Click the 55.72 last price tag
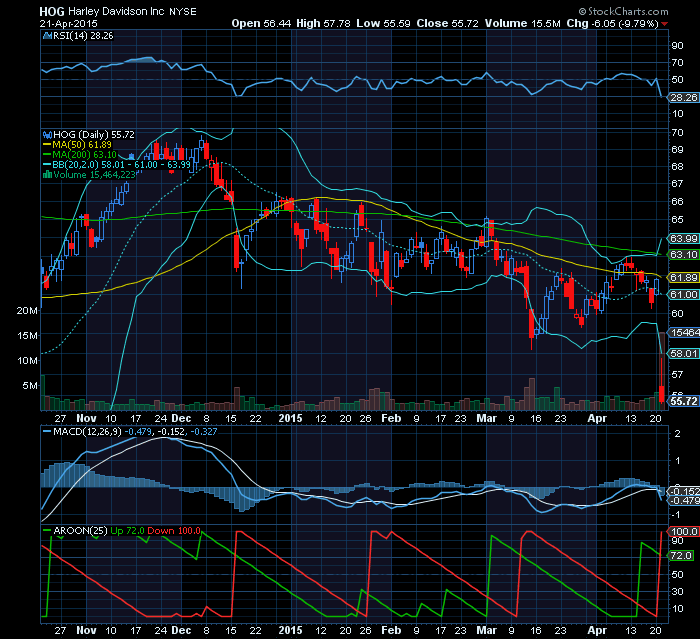The height and width of the screenshot is (639, 700). pyautogui.click(x=683, y=401)
